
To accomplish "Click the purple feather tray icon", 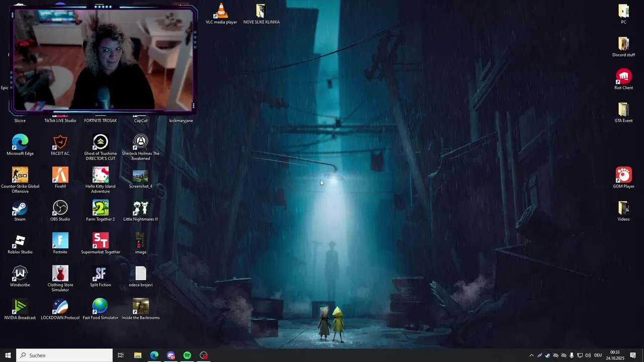I will click(x=539, y=355).
